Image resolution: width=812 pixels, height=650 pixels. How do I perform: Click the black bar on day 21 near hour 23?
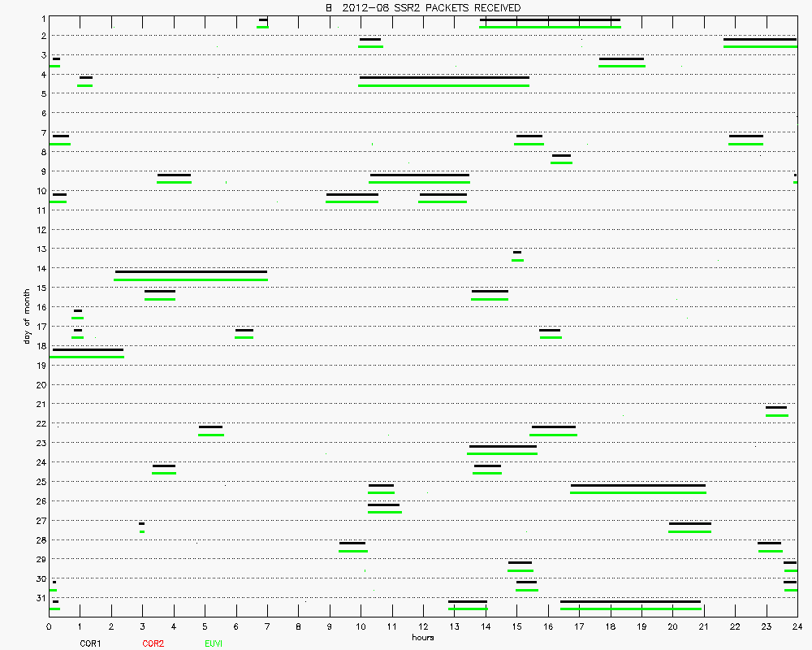(x=775, y=407)
